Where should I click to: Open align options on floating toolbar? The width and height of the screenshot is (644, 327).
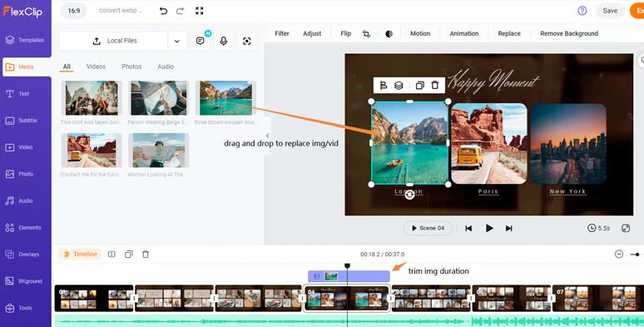pos(384,85)
